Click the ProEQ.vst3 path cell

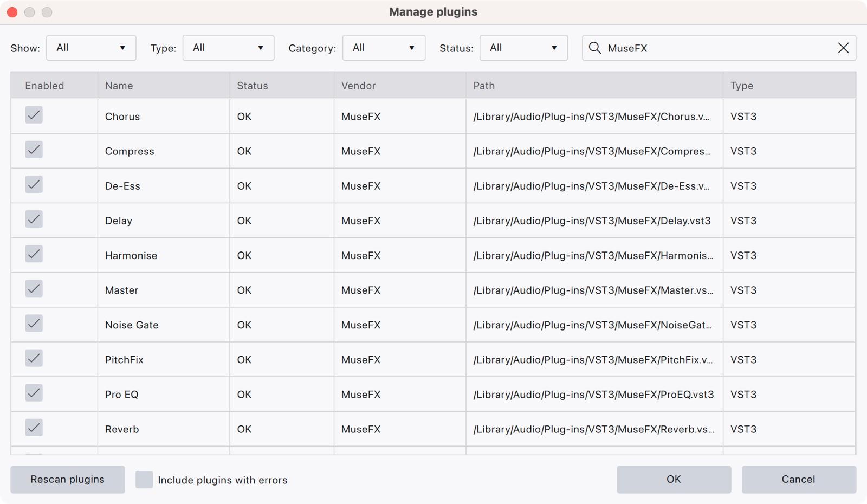[x=593, y=395]
